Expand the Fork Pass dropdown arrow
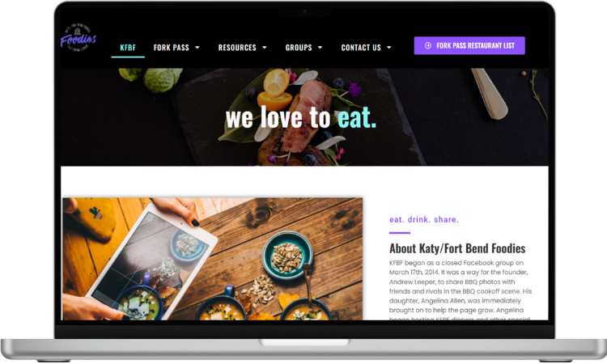The width and height of the screenshot is (607, 364). (x=197, y=48)
